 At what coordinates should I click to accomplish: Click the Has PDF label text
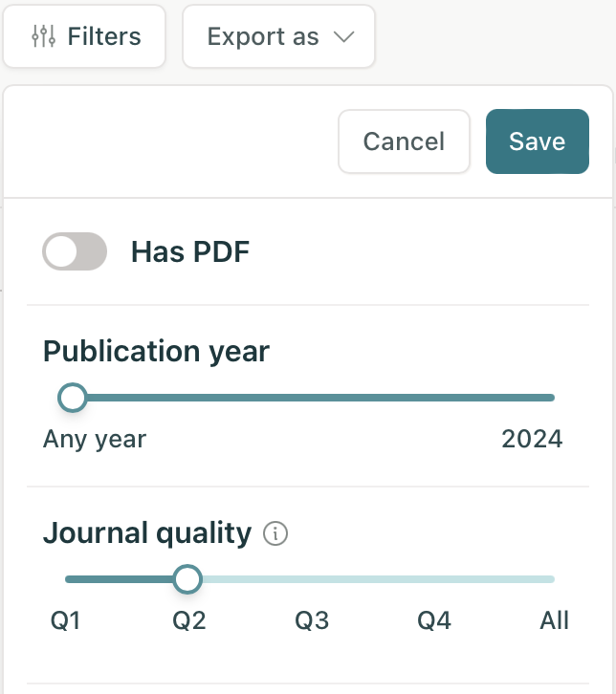pos(190,251)
